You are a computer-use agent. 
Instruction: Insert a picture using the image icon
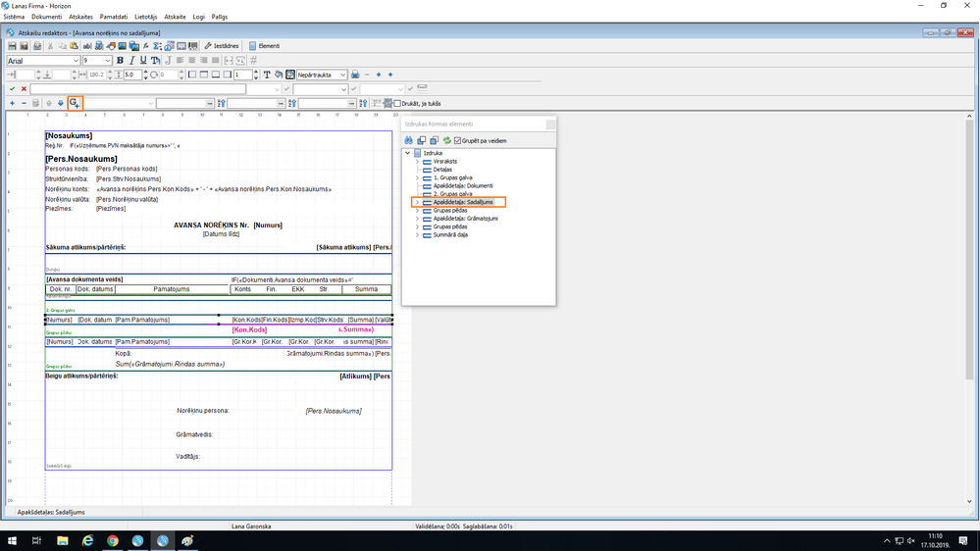coord(123,46)
